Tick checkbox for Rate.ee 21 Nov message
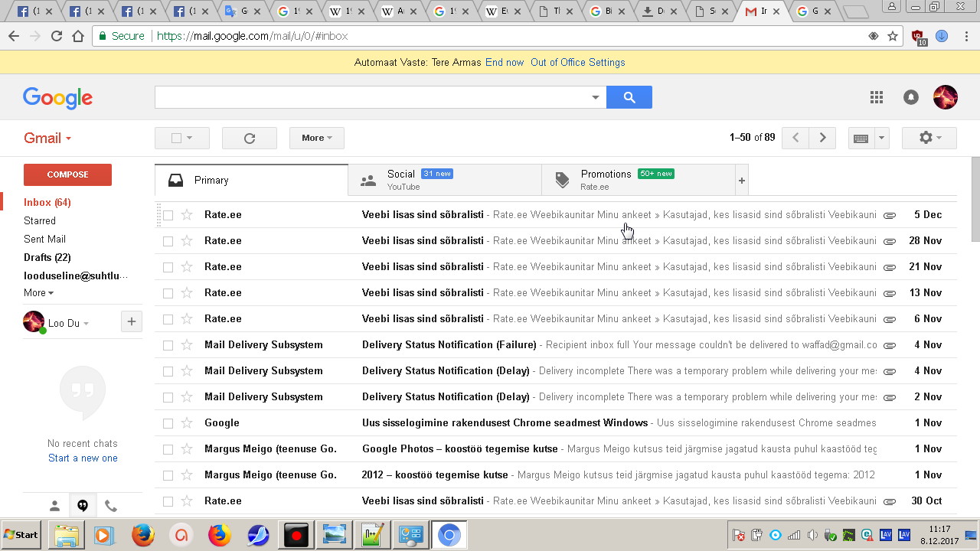 [x=168, y=267]
